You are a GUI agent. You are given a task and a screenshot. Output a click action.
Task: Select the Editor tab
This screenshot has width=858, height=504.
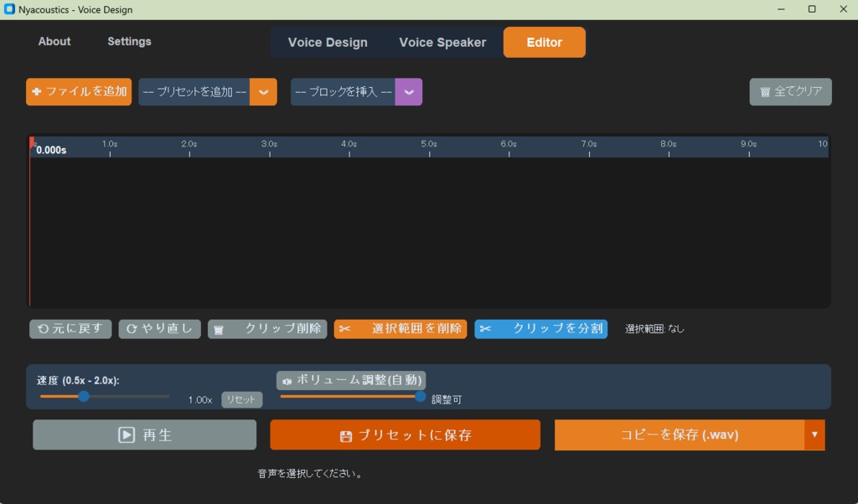click(545, 43)
